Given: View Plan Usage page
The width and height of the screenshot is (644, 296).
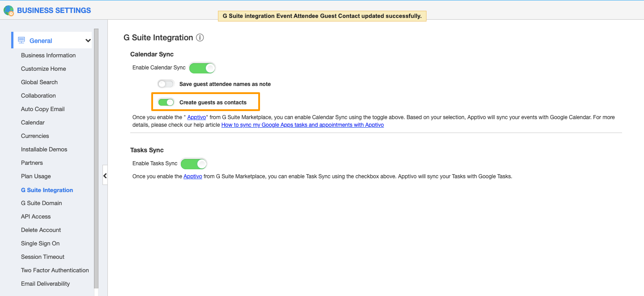Looking at the screenshot, I should pos(36,176).
